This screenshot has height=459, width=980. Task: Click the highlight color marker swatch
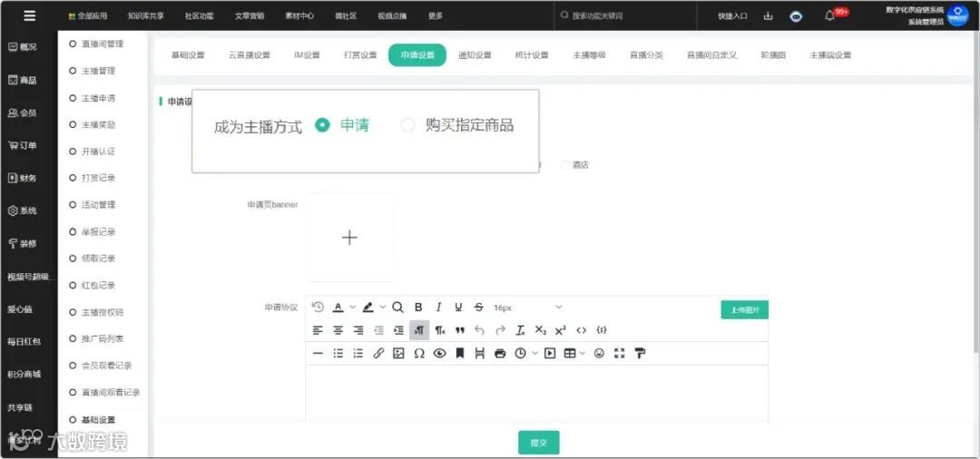(368, 308)
